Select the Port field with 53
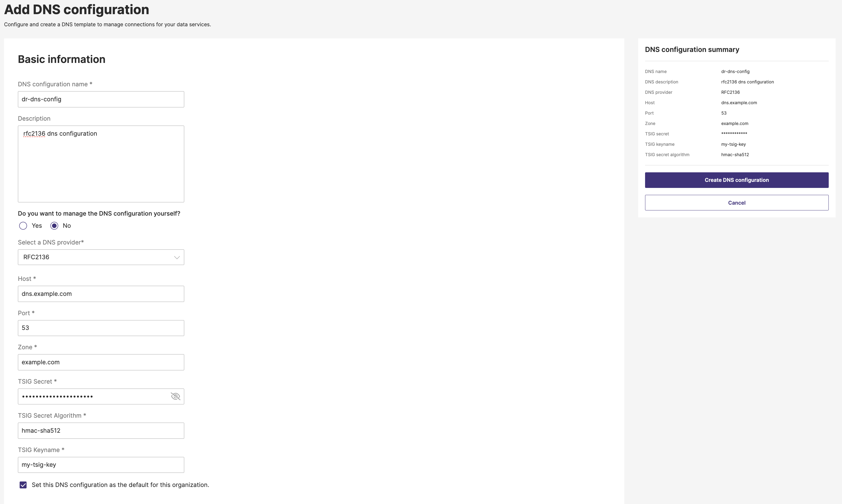The height and width of the screenshot is (504, 842). coord(100,328)
